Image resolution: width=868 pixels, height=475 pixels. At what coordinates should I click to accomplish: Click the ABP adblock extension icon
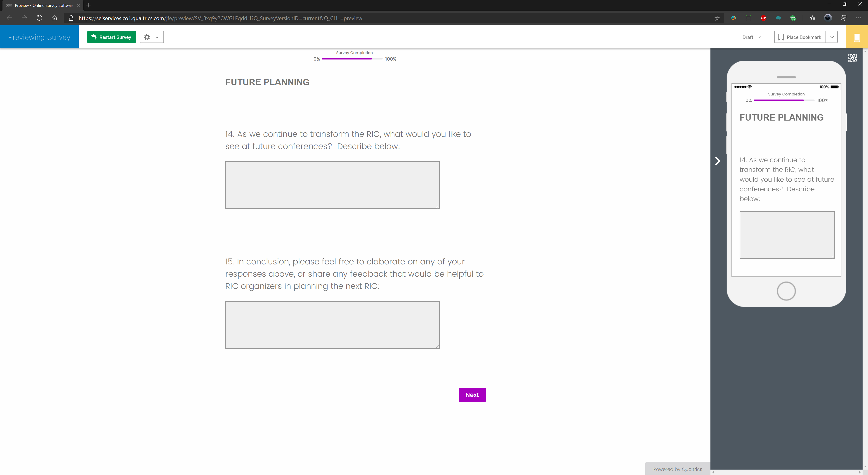[763, 18]
